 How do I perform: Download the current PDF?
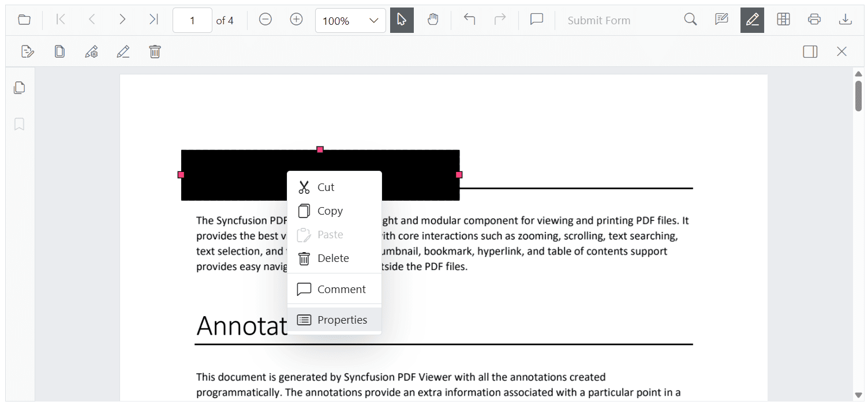pos(845,19)
